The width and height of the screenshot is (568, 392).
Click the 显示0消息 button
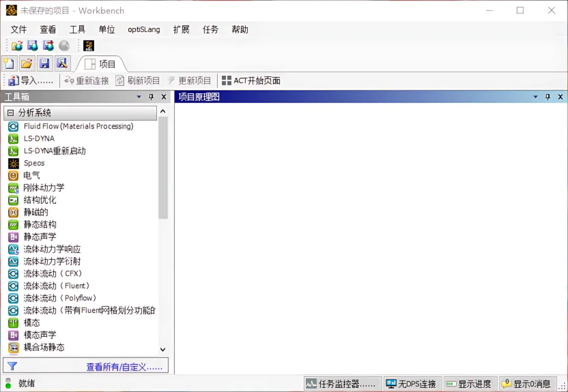(528, 384)
